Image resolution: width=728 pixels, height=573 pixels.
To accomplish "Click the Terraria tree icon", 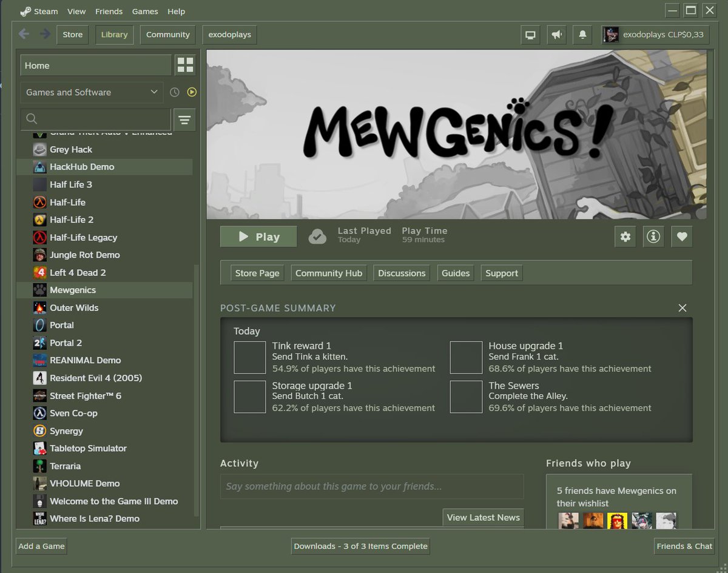I will 39,466.
